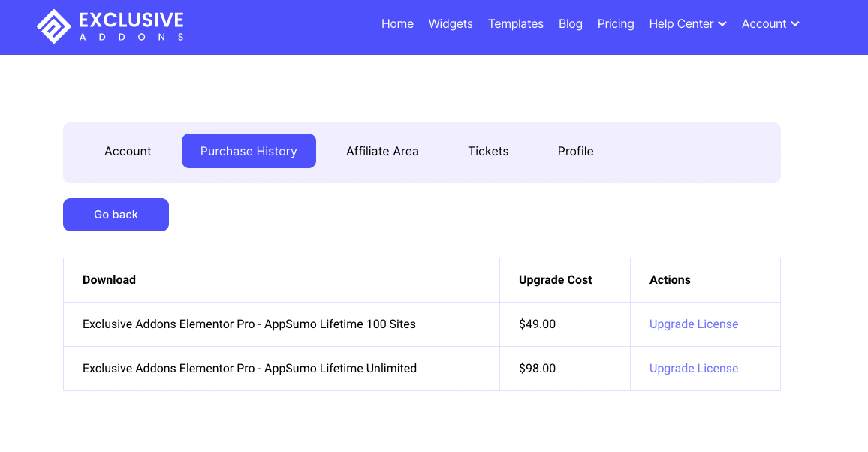Open the Pricing page
The image size is (868, 452).
(616, 24)
